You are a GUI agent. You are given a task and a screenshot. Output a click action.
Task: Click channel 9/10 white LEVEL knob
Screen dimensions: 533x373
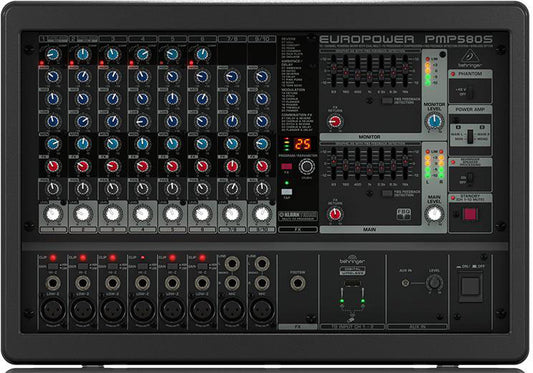coord(262,214)
